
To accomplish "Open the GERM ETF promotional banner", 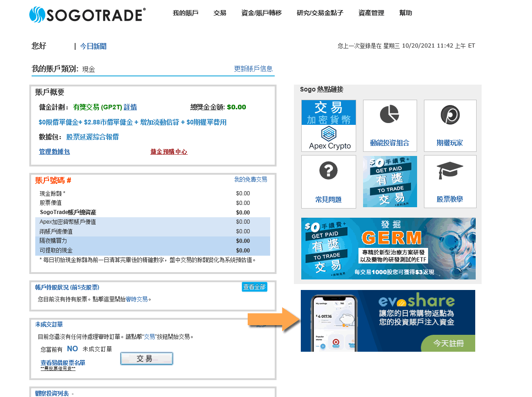I will [x=388, y=248].
